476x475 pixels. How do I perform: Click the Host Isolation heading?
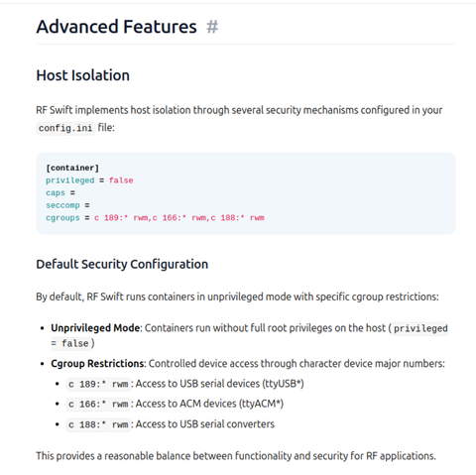82,75
